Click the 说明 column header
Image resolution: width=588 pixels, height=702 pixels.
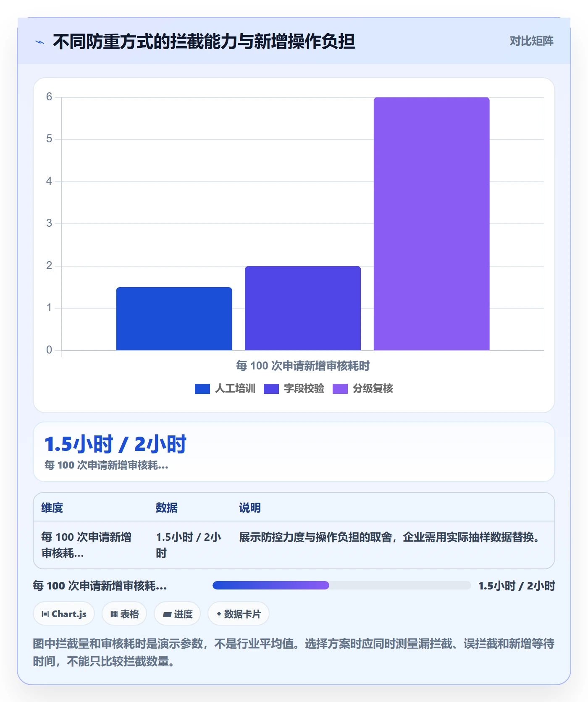click(x=250, y=508)
